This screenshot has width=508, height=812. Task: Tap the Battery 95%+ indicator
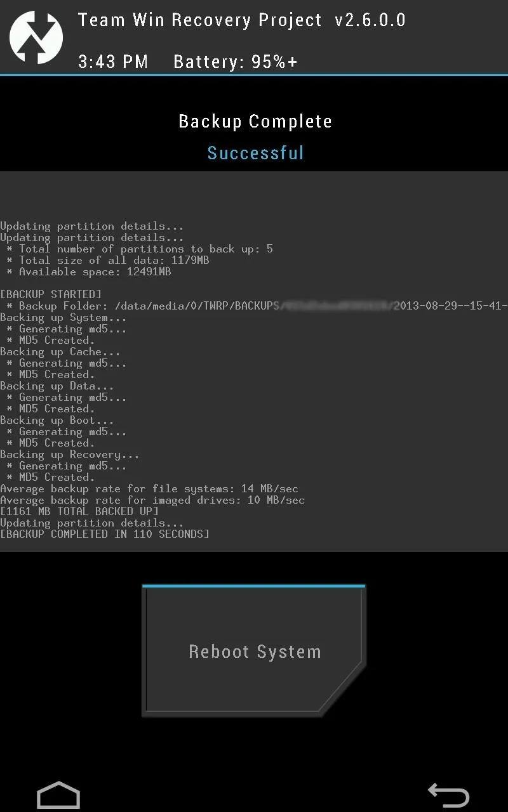click(236, 62)
